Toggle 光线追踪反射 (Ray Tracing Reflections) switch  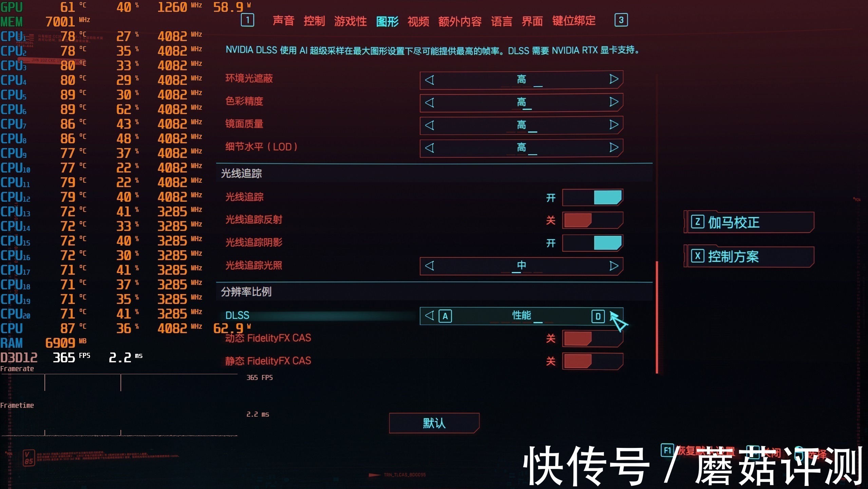pyautogui.click(x=591, y=220)
